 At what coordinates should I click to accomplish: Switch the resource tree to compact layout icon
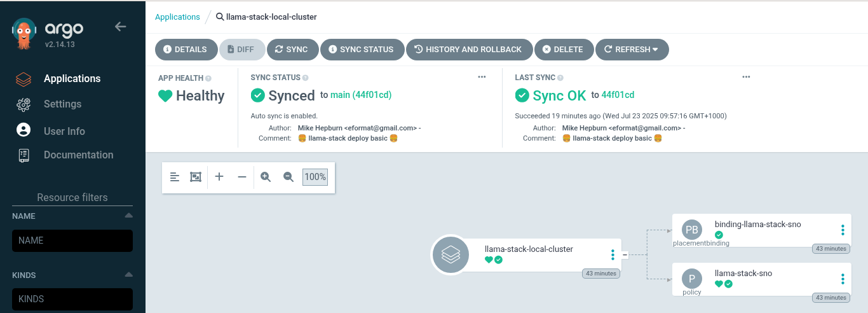pos(175,177)
